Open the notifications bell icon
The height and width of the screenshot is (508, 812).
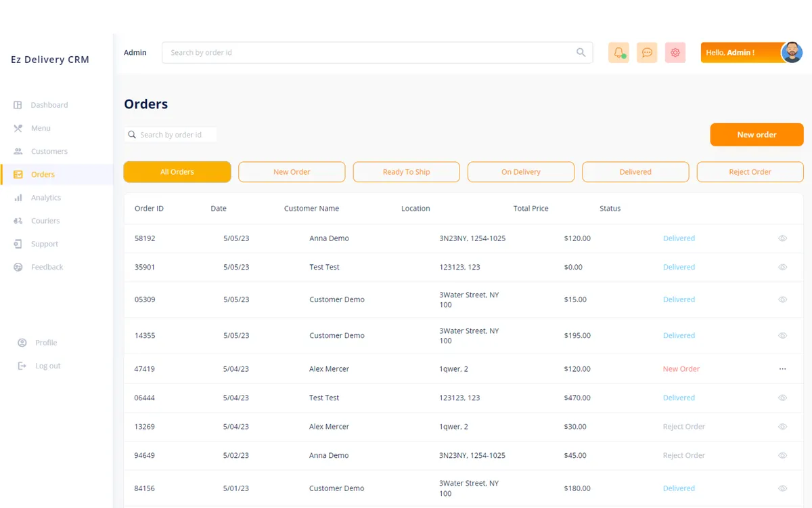point(618,53)
